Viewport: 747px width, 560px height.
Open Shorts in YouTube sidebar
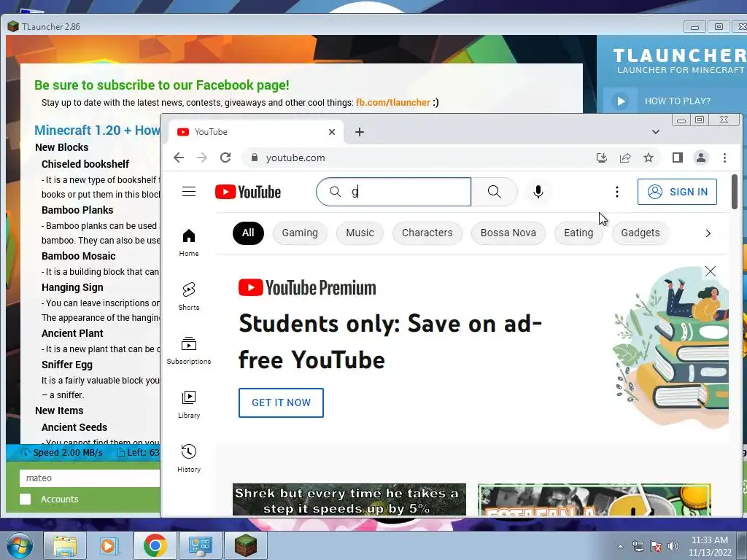(189, 296)
